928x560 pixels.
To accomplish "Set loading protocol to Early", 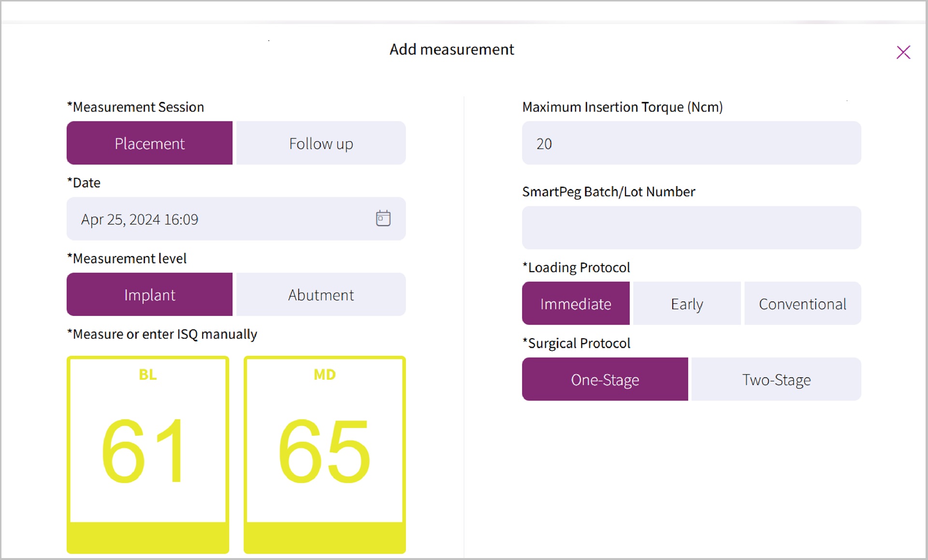I will [687, 303].
